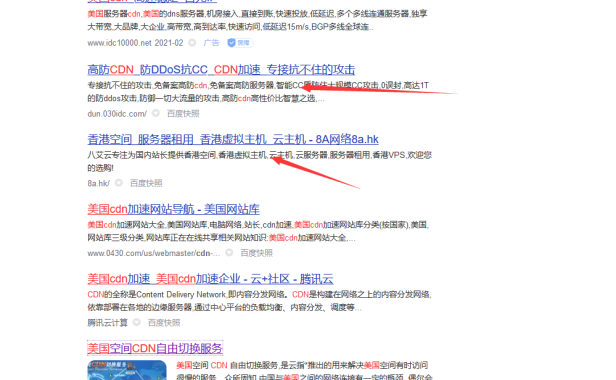Open 百度快照 for the 8a.hk result

pos(146,183)
